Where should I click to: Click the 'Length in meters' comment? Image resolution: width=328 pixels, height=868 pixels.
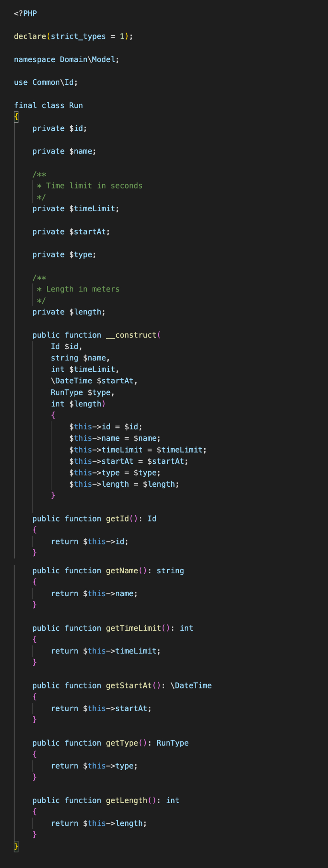coord(82,289)
